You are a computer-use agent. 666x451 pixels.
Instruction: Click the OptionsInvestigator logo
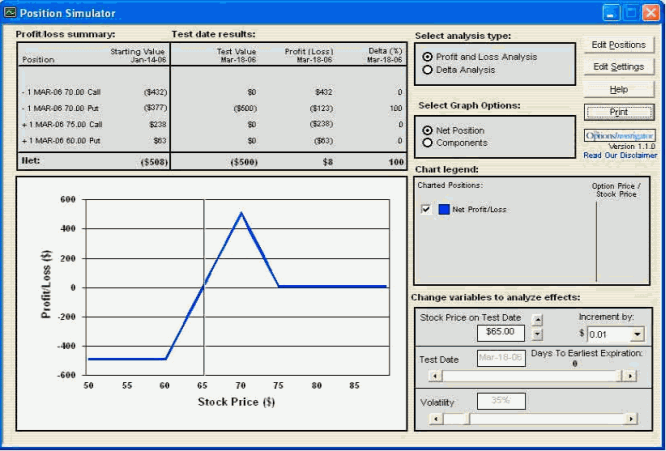pos(619,134)
